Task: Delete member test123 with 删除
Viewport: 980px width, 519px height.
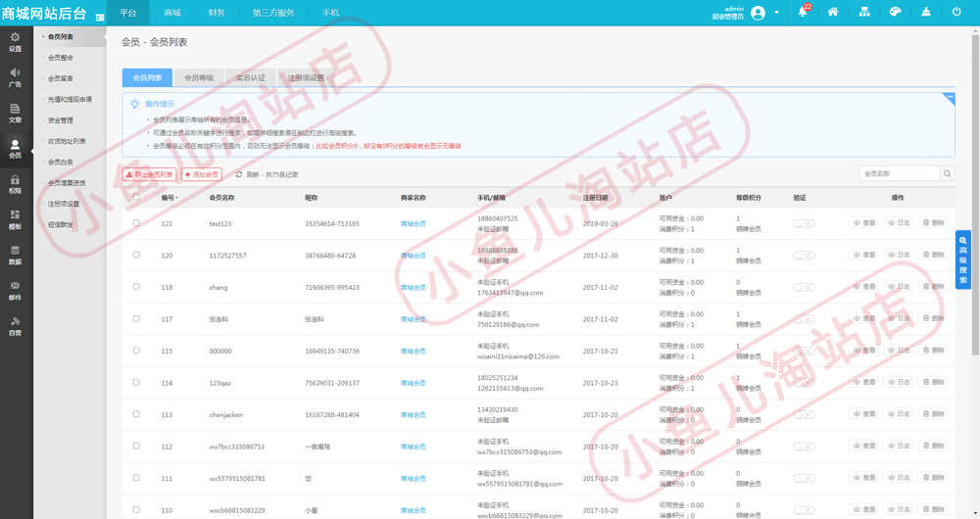Action: click(934, 223)
